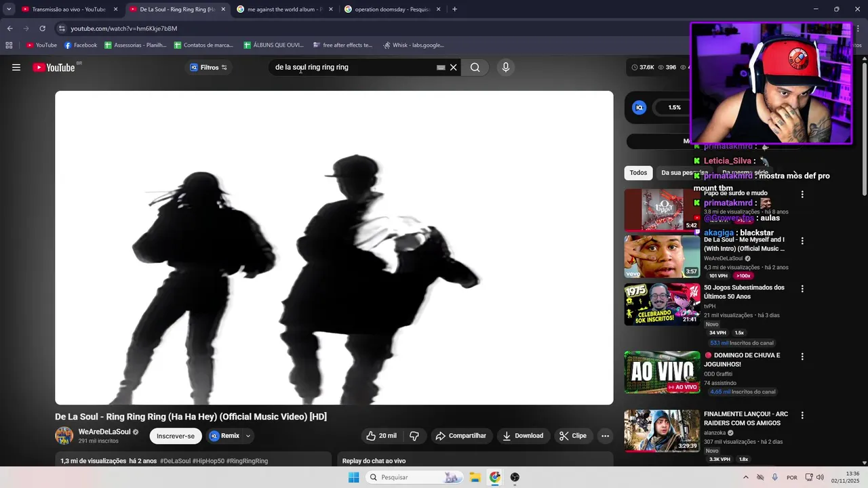Image resolution: width=868 pixels, height=488 pixels.
Task: Click the video player area
Action: [x=334, y=248]
